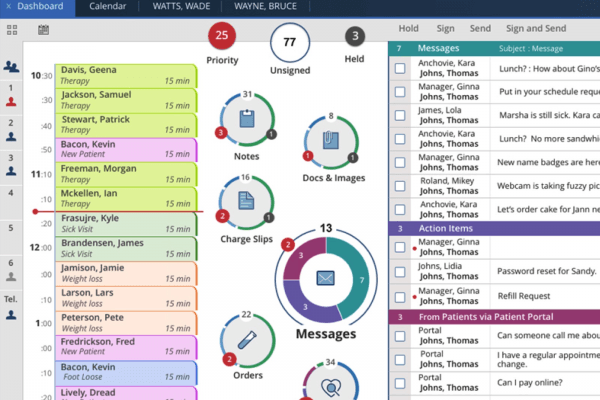Switch to the Calendar tab

(x=107, y=6)
